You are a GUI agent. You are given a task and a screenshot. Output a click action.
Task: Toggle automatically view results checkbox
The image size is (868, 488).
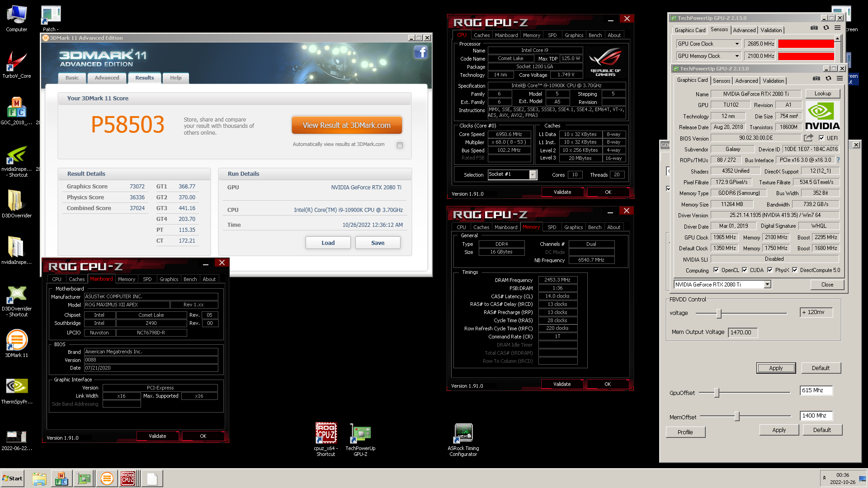pyautogui.click(x=400, y=145)
